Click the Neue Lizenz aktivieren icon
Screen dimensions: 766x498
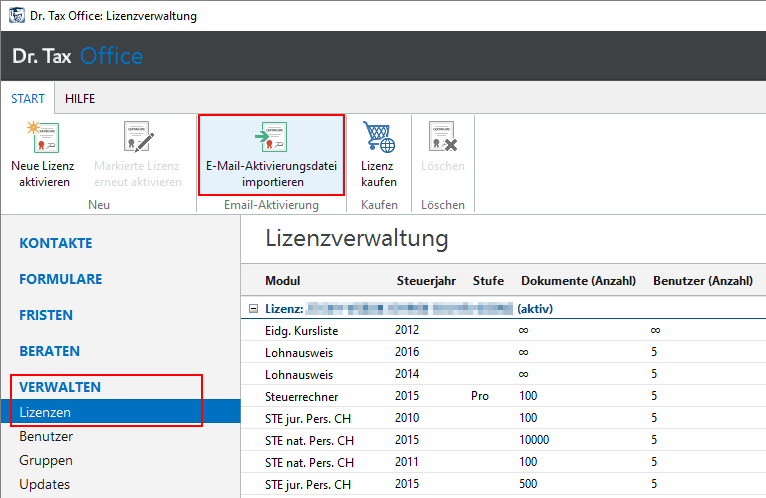point(43,137)
